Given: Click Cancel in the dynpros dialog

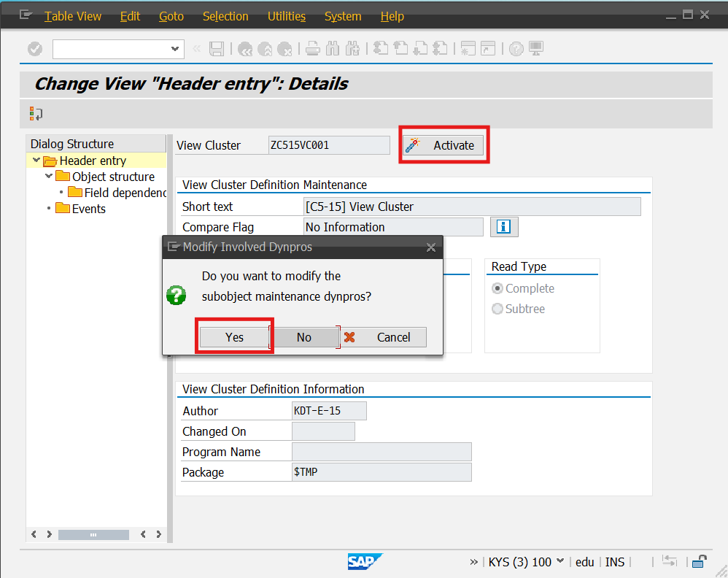Looking at the screenshot, I should [x=384, y=337].
